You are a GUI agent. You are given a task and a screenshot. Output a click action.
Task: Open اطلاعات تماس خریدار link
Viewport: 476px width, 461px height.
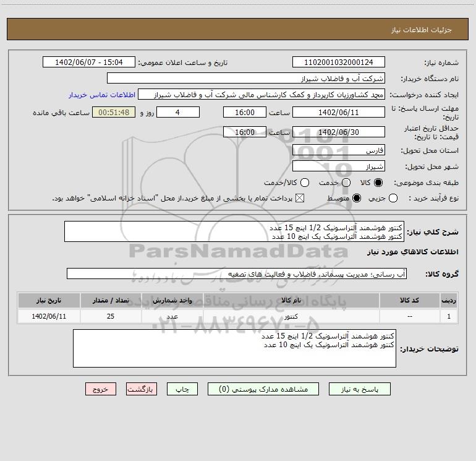(x=102, y=95)
